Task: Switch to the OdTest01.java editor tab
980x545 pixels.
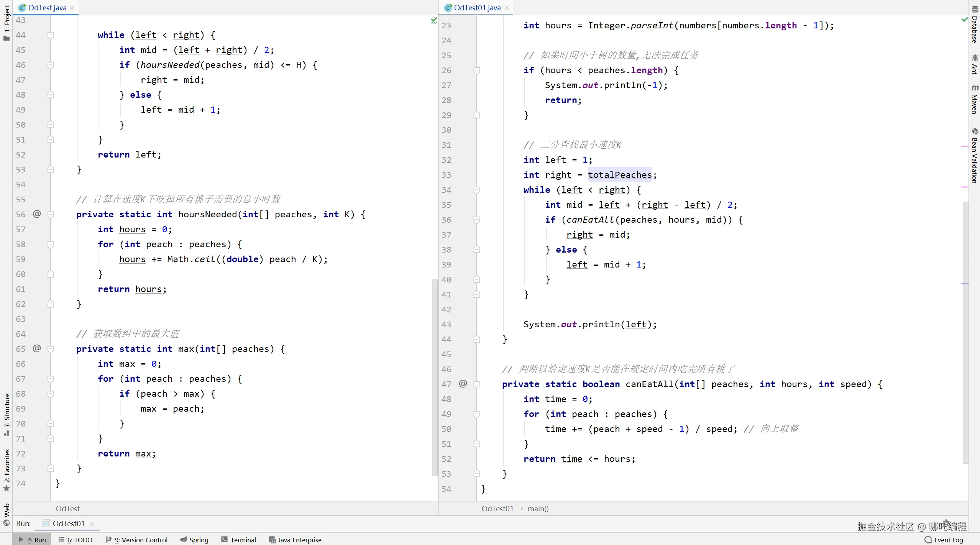Action: point(477,8)
